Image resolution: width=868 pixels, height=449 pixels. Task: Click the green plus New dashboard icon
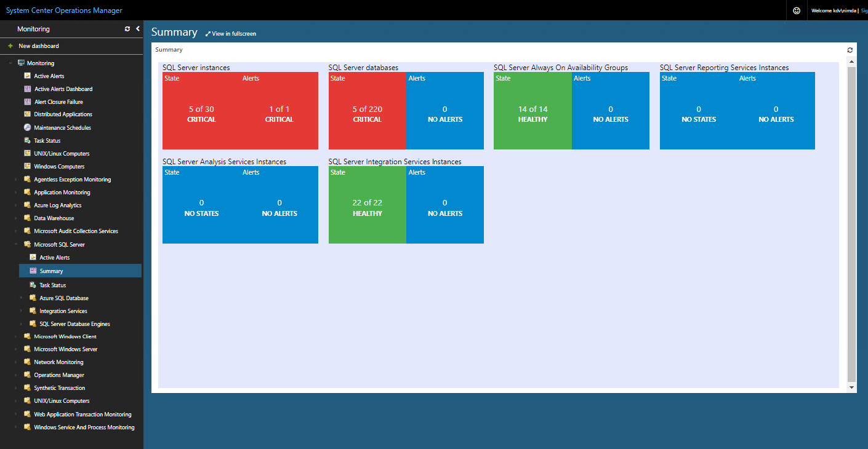click(10, 46)
